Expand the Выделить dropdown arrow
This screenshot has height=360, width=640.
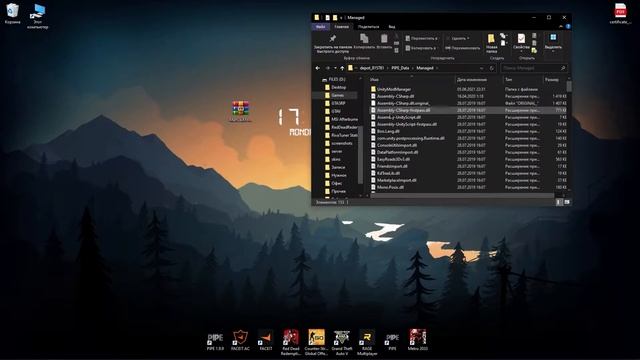tap(553, 52)
